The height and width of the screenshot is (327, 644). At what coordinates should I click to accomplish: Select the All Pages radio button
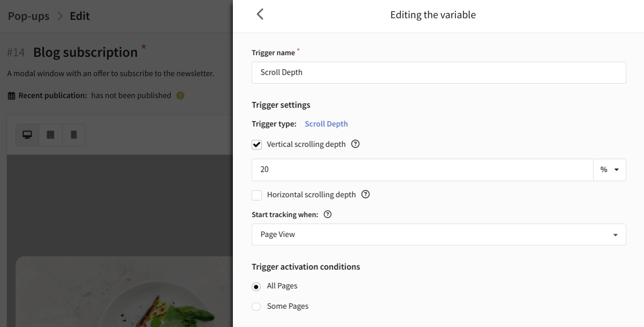click(256, 286)
